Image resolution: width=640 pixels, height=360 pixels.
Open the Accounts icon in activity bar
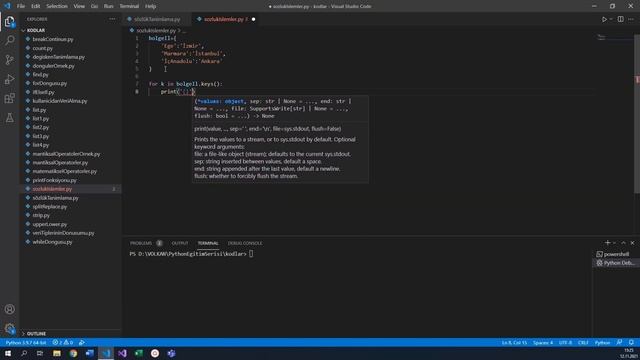9,309
